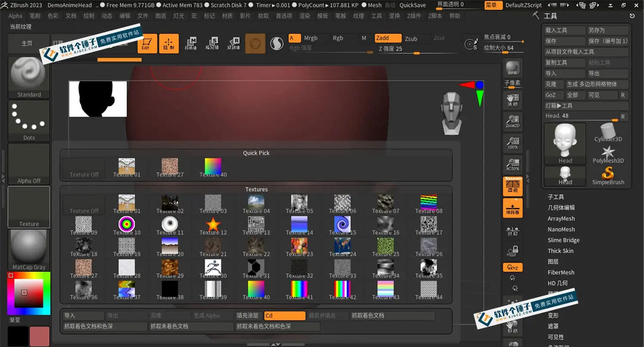Click the 填充涂层 button
Image resolution: width=644 pixels, height=347 pixels.
coord(249,316)
